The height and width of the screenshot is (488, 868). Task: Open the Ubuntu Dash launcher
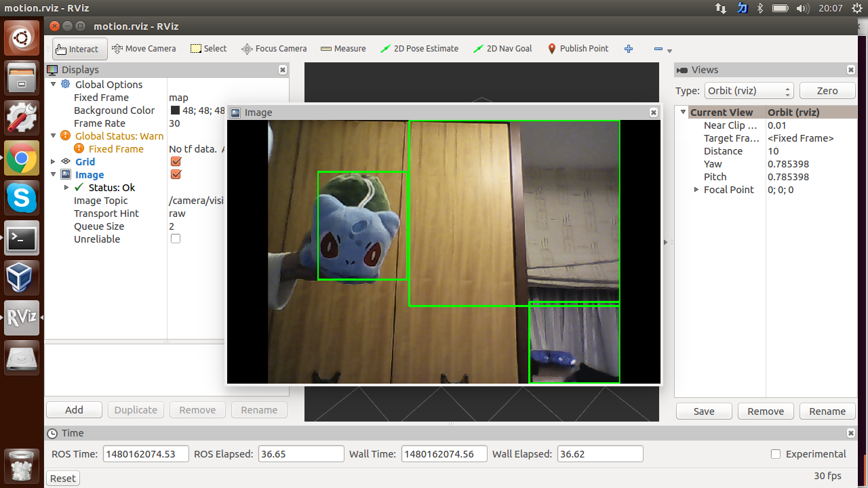click(22, 38)
